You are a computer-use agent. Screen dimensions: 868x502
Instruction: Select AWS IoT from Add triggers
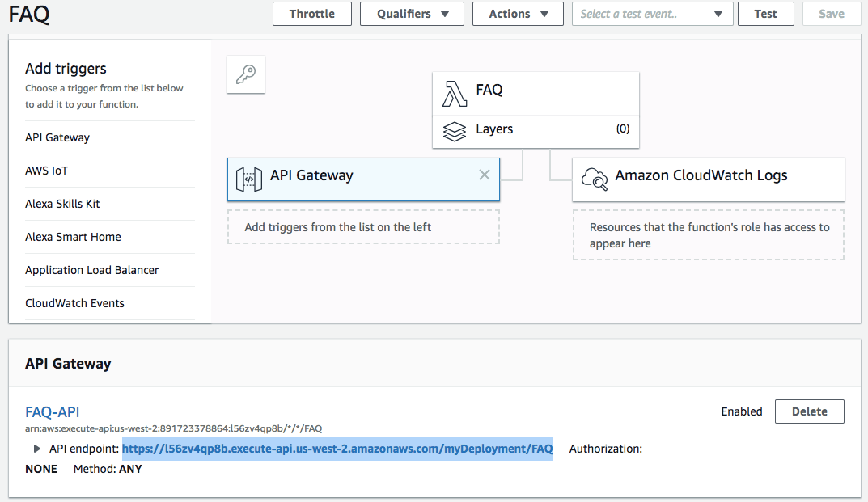click(x=44, y=171)
